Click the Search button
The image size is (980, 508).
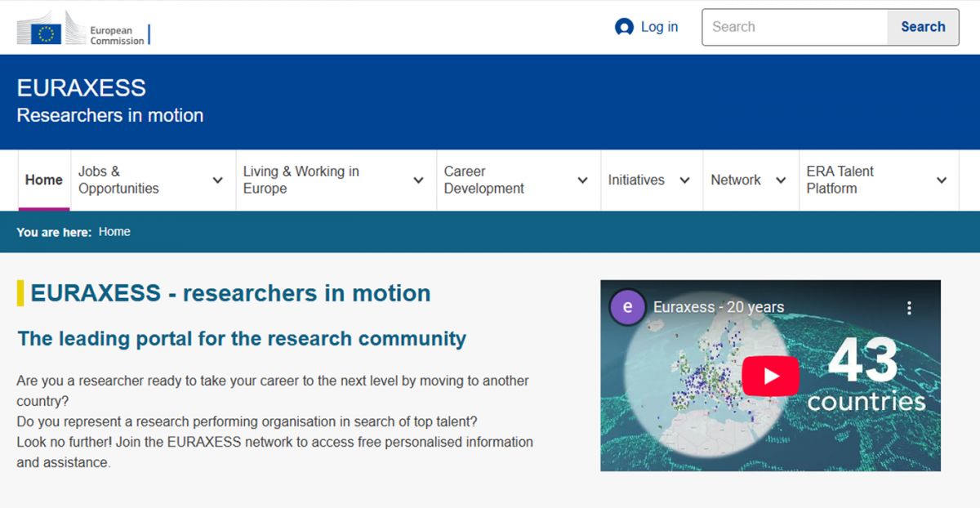[923, 27]
